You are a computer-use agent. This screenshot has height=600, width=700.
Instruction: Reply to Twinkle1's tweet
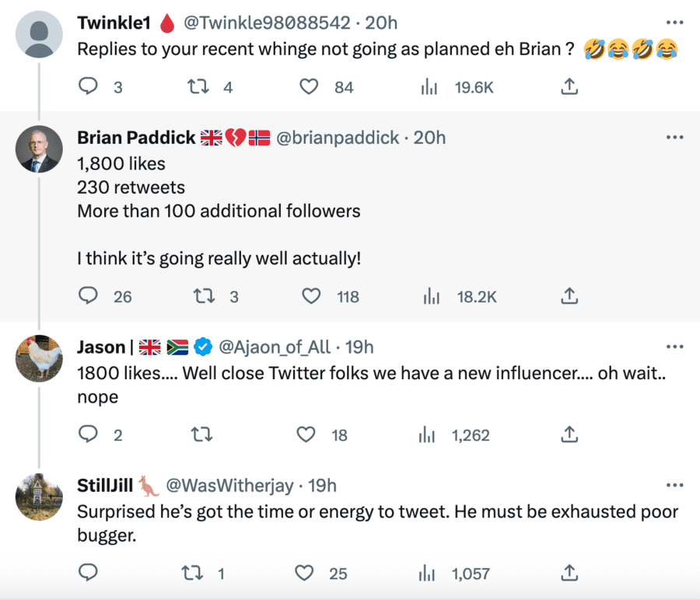click(x=89, y=87)
